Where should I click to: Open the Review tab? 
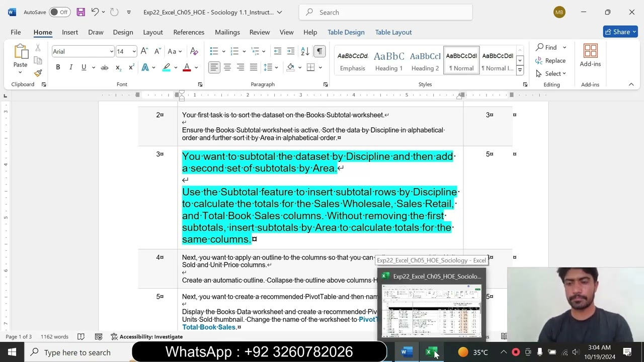[x=260, y=32]
